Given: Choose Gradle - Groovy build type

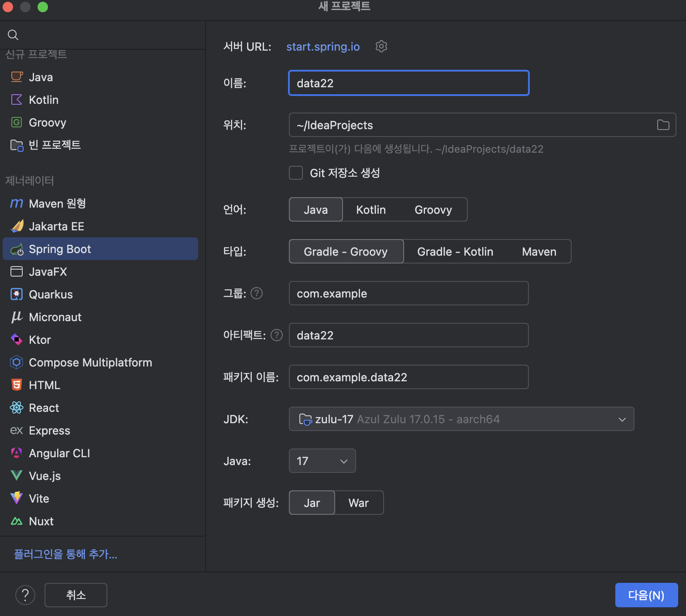Looking at the screenshot, I should point(346,252).
